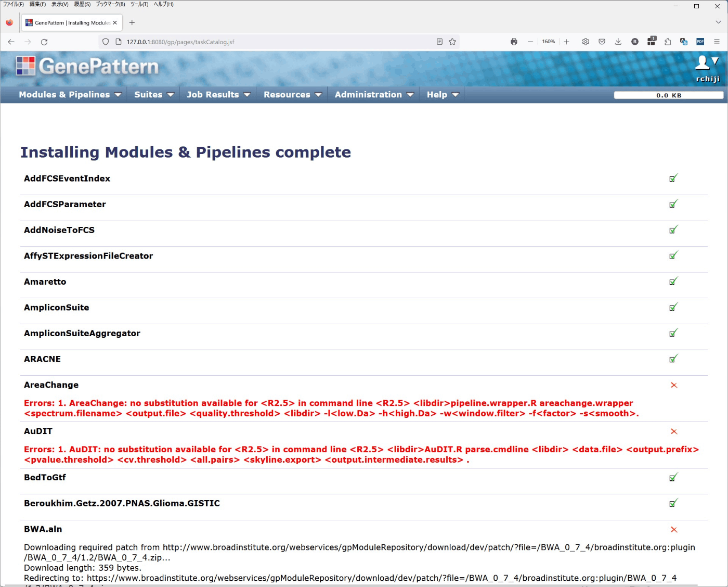Click the check icon for AmpliconSuite row
Viewport: 728px width, 587px height.
[x=673, y=307]
